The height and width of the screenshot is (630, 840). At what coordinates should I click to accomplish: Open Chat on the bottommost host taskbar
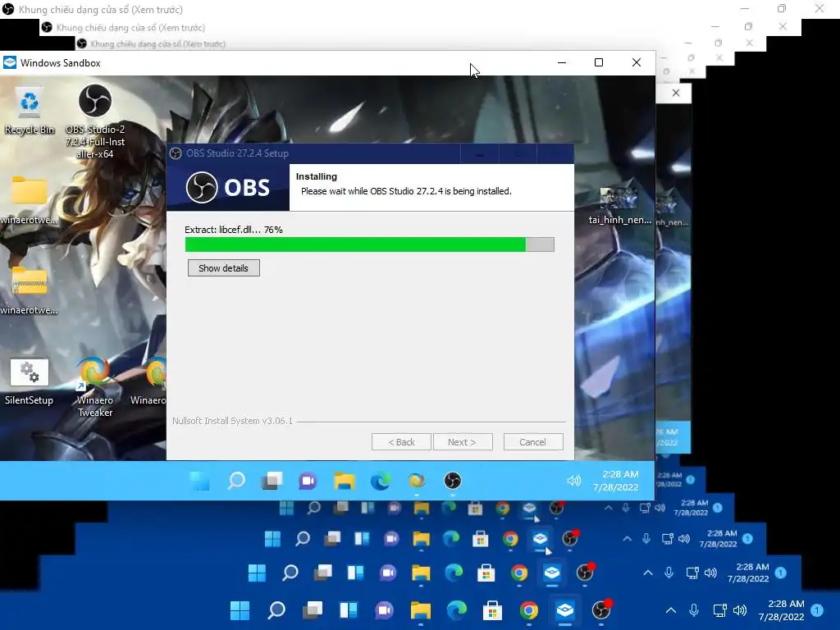384,610
